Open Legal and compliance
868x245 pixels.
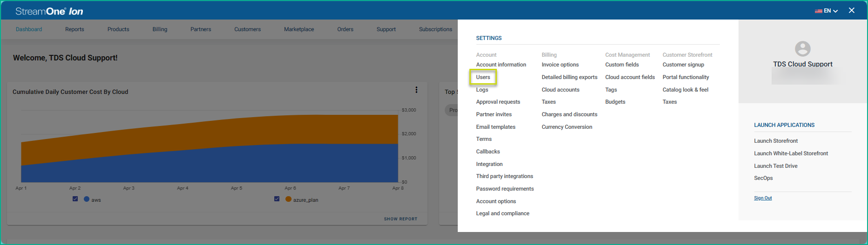[502, 213]
